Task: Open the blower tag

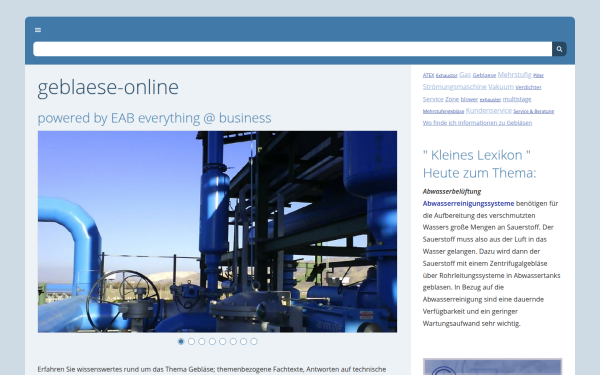Action: [x=469, y=99]
